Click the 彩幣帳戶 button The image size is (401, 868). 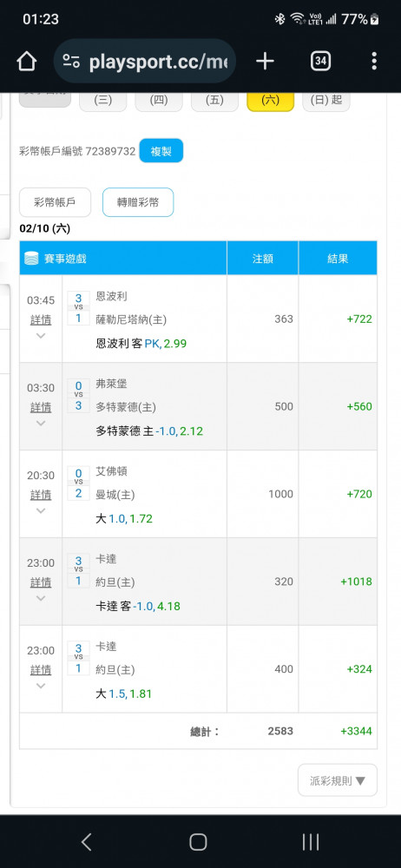click(55, 202)
